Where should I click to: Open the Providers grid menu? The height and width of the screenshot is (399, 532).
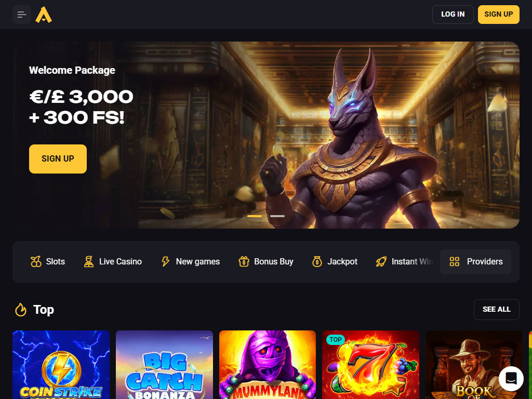475,262
